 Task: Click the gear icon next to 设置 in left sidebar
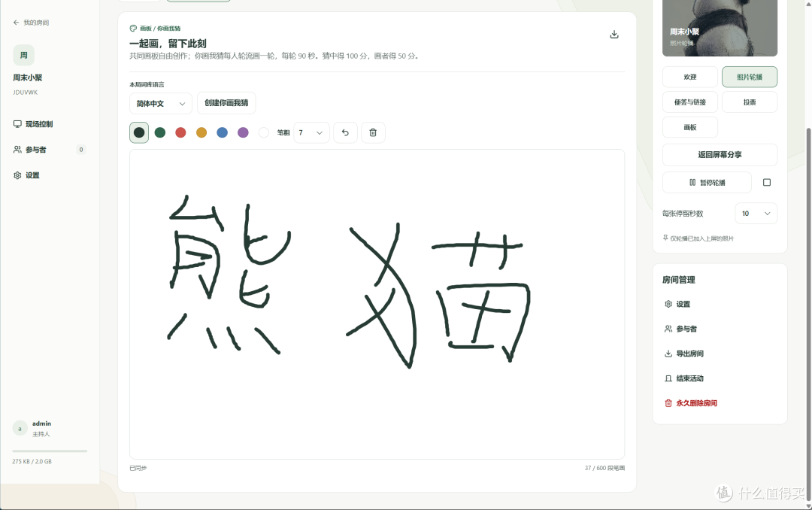click(17, 175)
